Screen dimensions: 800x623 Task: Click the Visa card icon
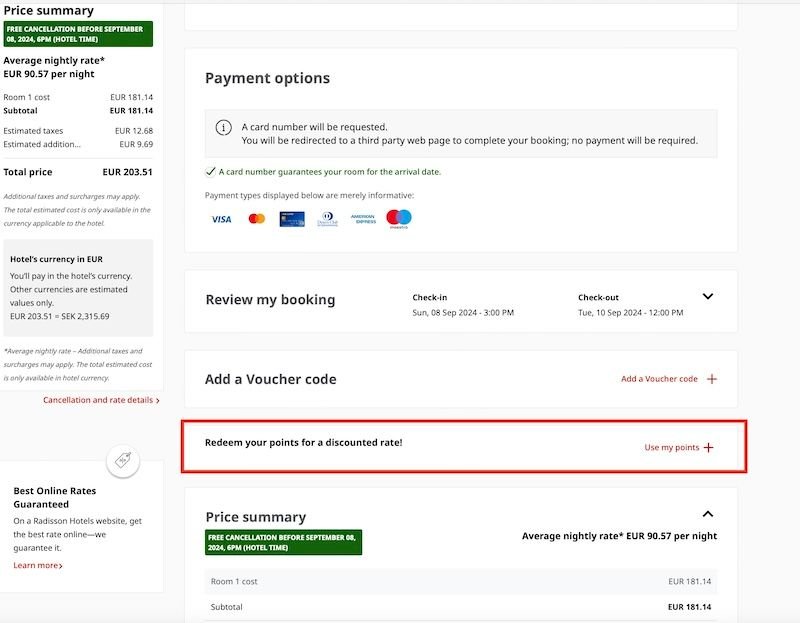click(x=221, y=219)
